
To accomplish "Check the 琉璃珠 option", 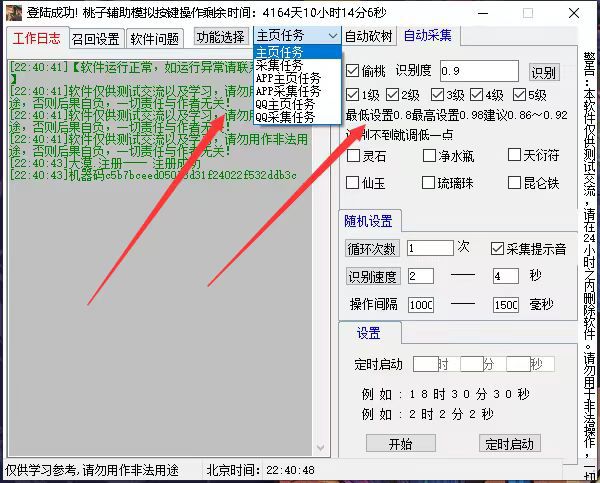I will [428, 183].
